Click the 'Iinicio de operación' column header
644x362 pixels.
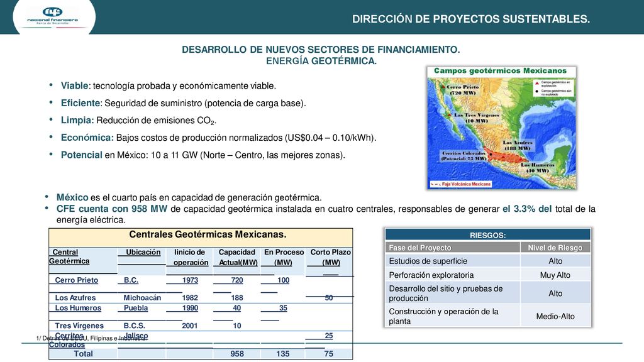[x=190, y=257]
